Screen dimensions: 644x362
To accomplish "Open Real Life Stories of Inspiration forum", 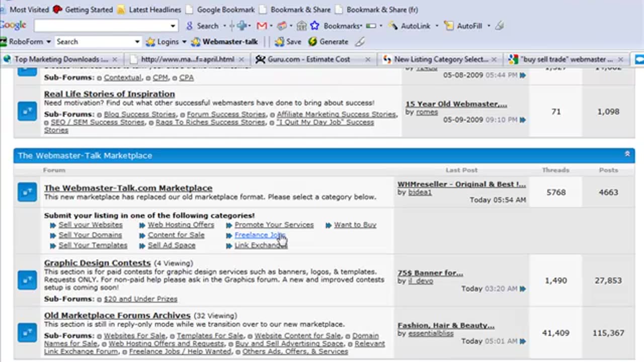I will [x=109, y=94].
